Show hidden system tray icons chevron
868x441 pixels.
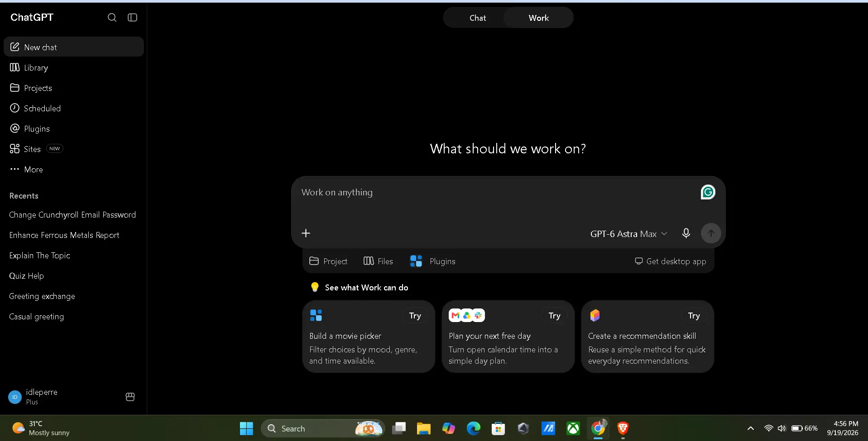pyautogui.click(x=750, y=428)
